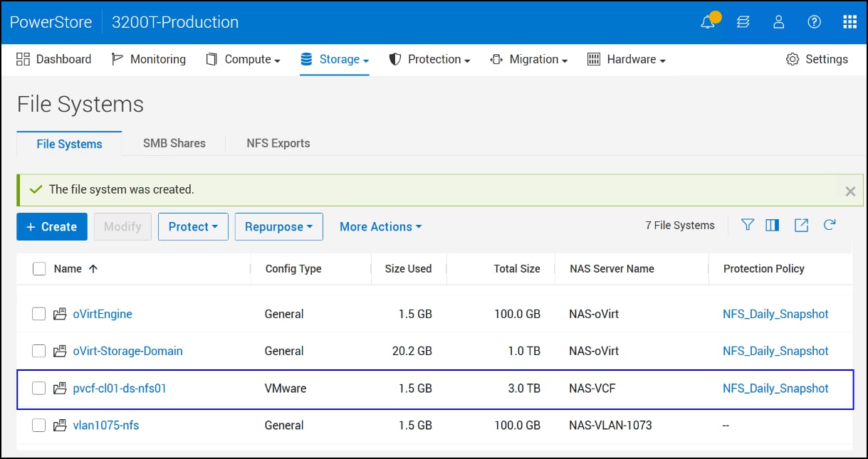
Task: Expand the More Actions dropdown
Action: (x=380, y=226)
